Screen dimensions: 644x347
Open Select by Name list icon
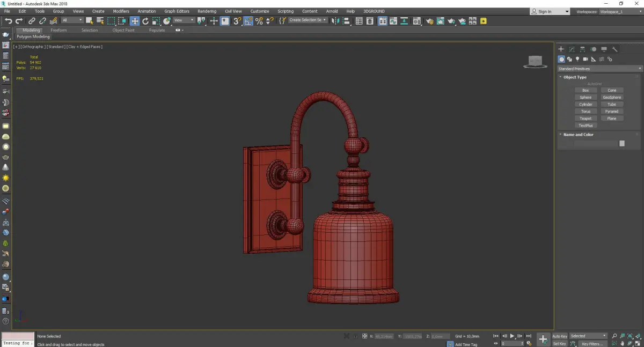pos(100,21)
